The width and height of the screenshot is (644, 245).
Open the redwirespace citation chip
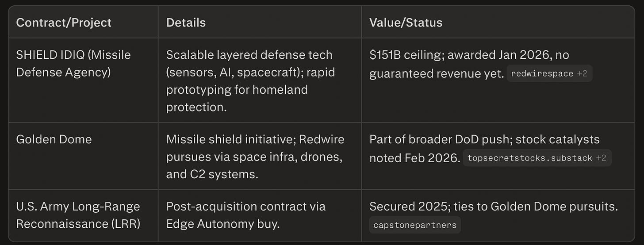(548, 74)
